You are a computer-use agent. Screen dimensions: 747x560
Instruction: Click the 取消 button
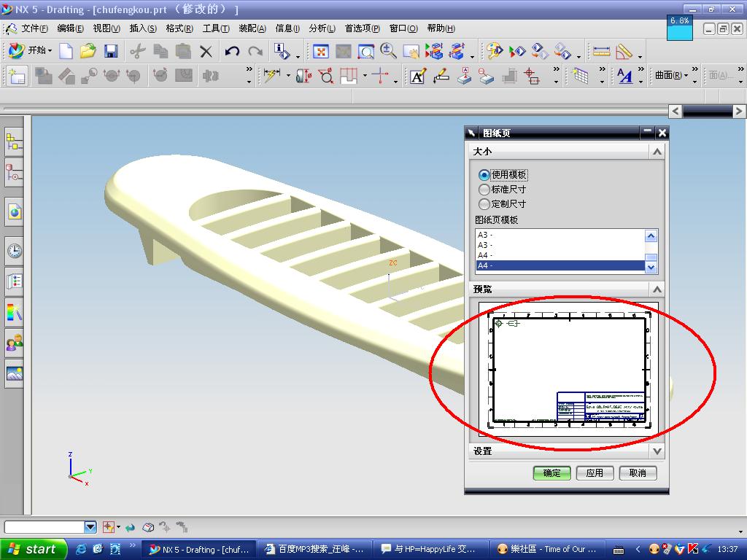click(638, 472)
